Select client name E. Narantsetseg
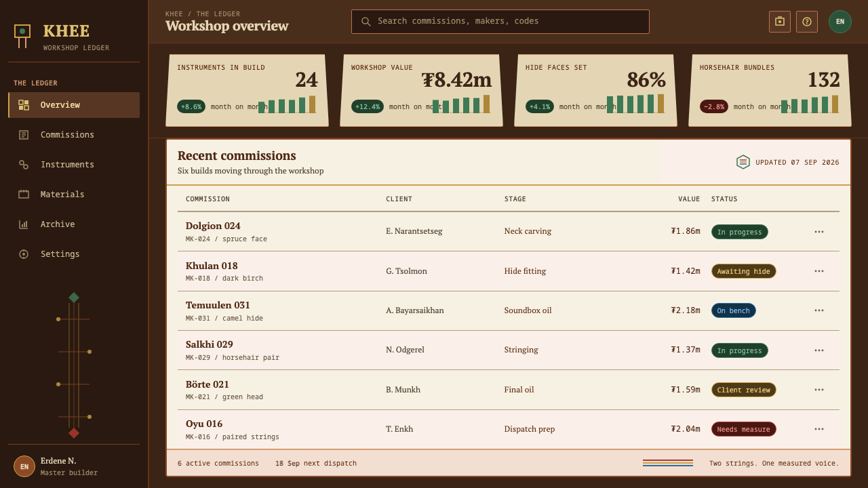This screenshot has height=488, width=868. coord(414,231)
